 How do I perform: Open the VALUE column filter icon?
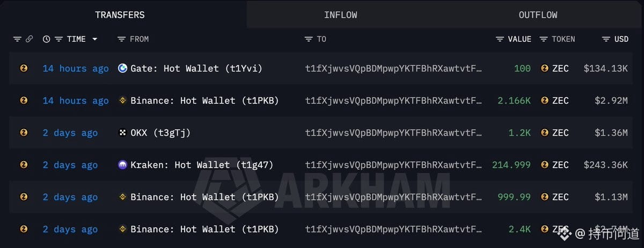coord(500,39)
